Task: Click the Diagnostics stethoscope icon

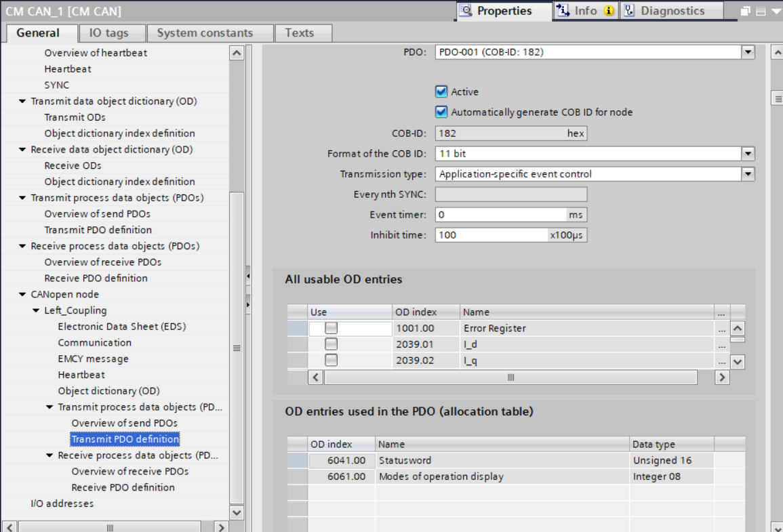Action: coord(630,11)
